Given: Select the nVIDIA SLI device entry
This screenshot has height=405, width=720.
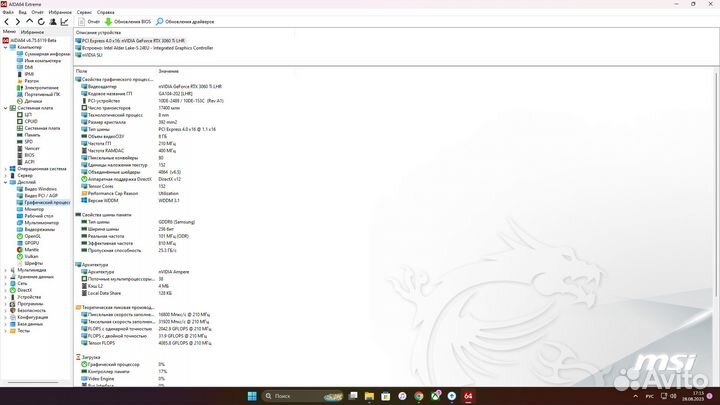Looking at the screenshot, I should click(89, 55).
